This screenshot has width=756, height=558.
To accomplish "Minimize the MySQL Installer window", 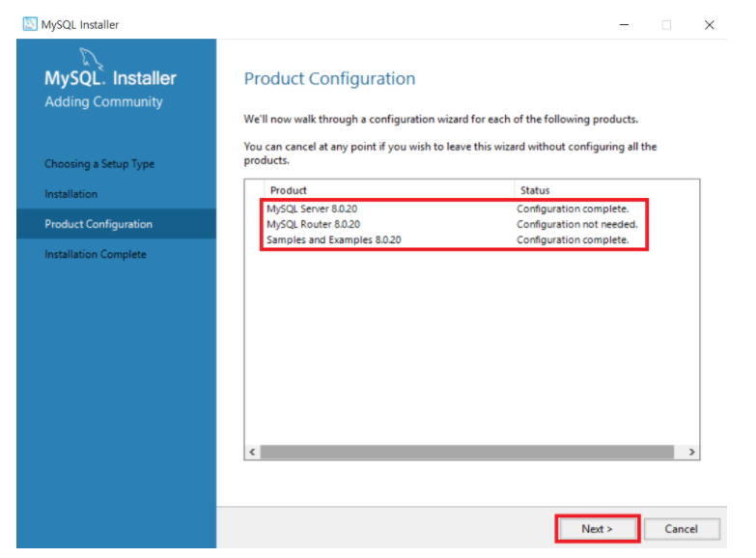I will (x=624, y=24).
